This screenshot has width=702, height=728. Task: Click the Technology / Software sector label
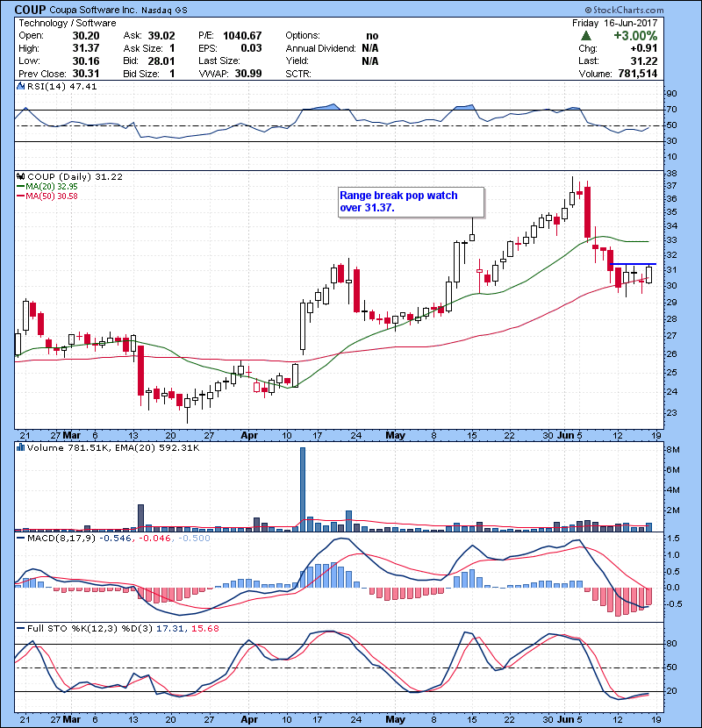68,23
